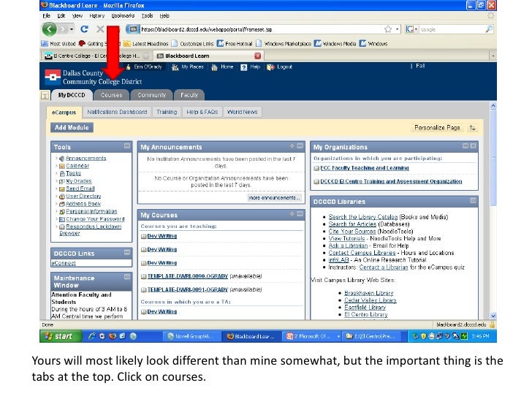Click the Home house icon

(x=214, y=67)
